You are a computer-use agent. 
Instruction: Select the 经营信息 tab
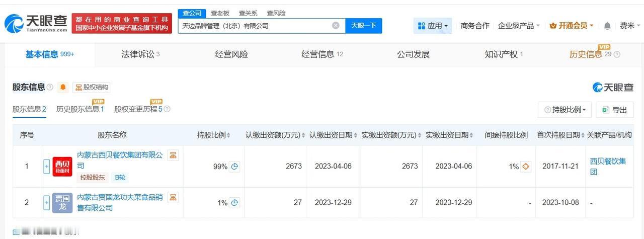(322, 54)
